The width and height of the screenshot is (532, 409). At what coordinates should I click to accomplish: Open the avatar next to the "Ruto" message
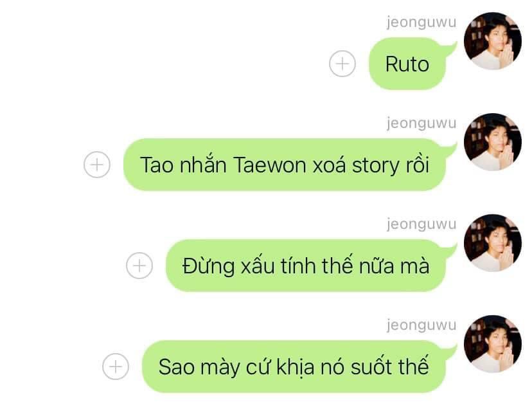pos(493,41)
